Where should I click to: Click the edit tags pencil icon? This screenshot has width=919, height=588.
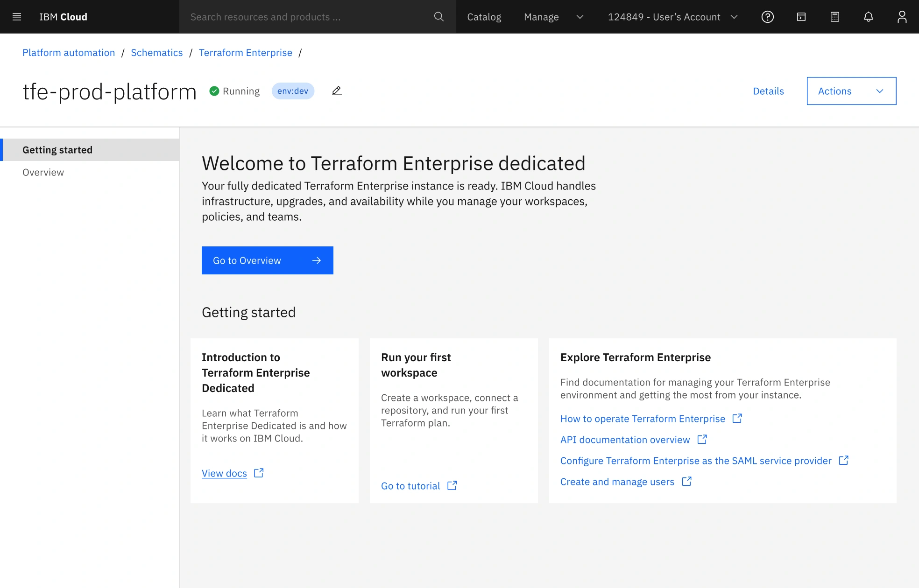(x=337, y=91)
